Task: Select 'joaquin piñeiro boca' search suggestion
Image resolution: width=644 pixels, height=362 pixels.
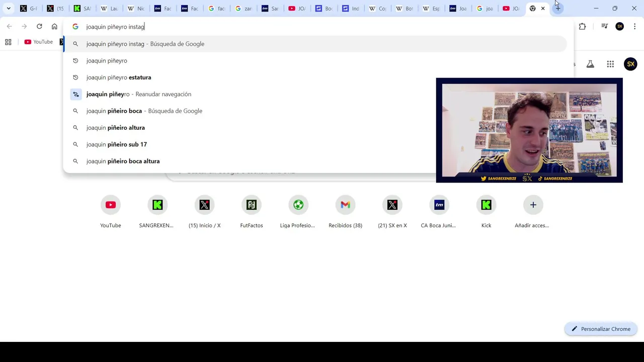Action: pos(315,111)
